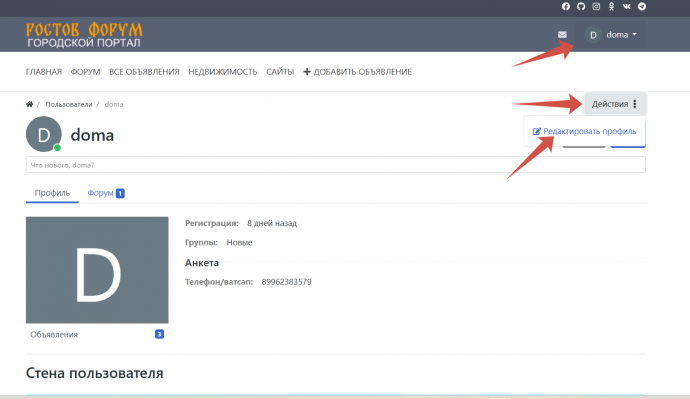Open the GitHub social icon
The image size is (690, 399).
[x=581, y=7]
